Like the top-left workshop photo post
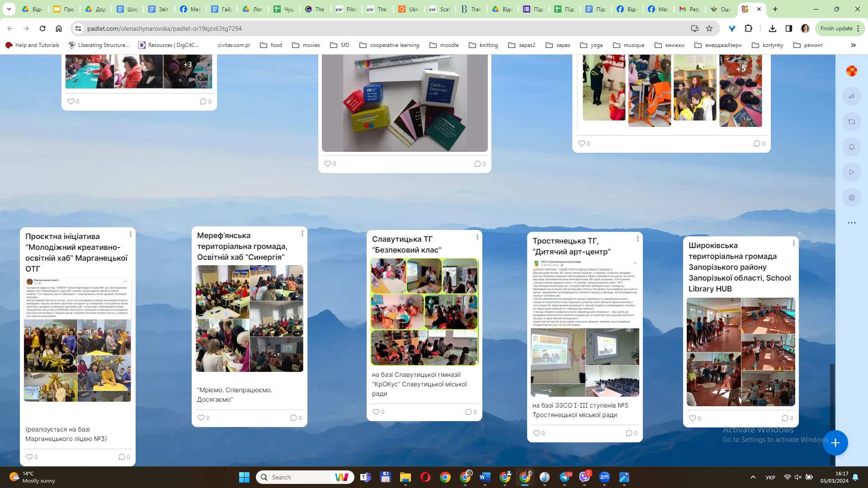Image resolution: width=868 pixels, height=488 pixels. (71, 101)
